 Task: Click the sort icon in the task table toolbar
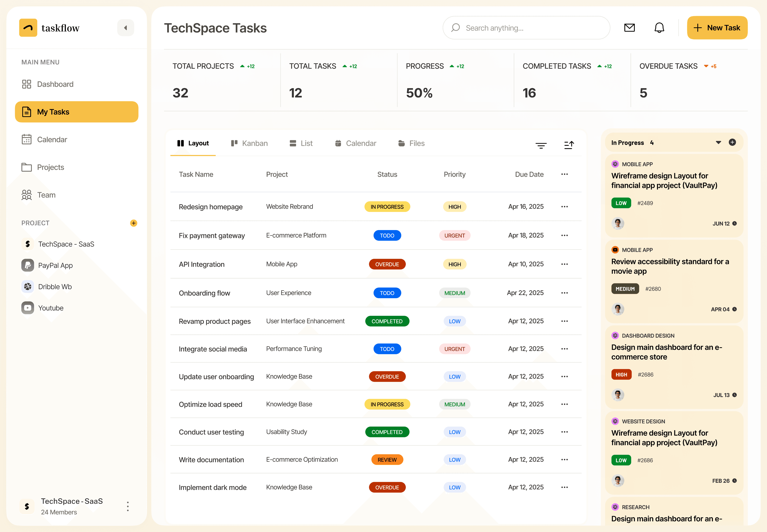[x=569, y=145]
